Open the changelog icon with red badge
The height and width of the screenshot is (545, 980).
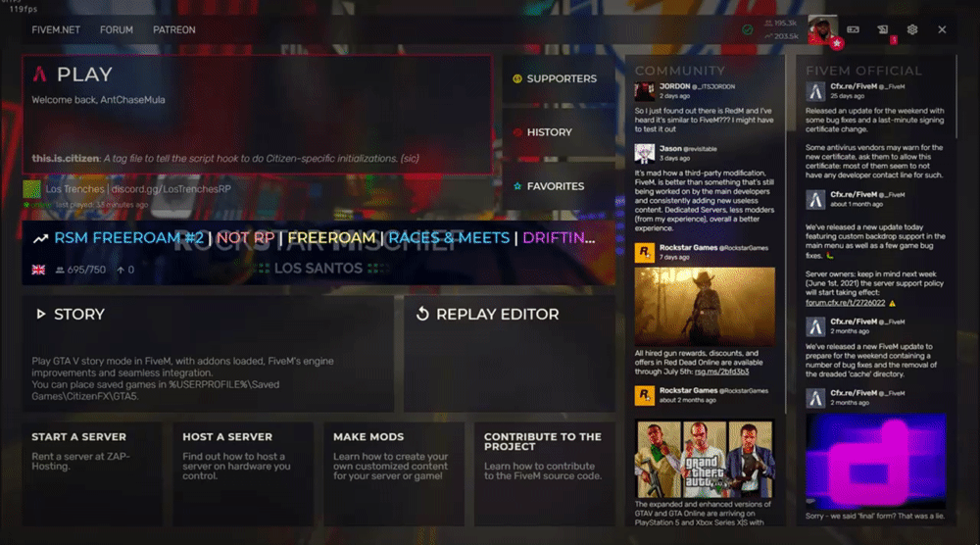pos(883,29)
